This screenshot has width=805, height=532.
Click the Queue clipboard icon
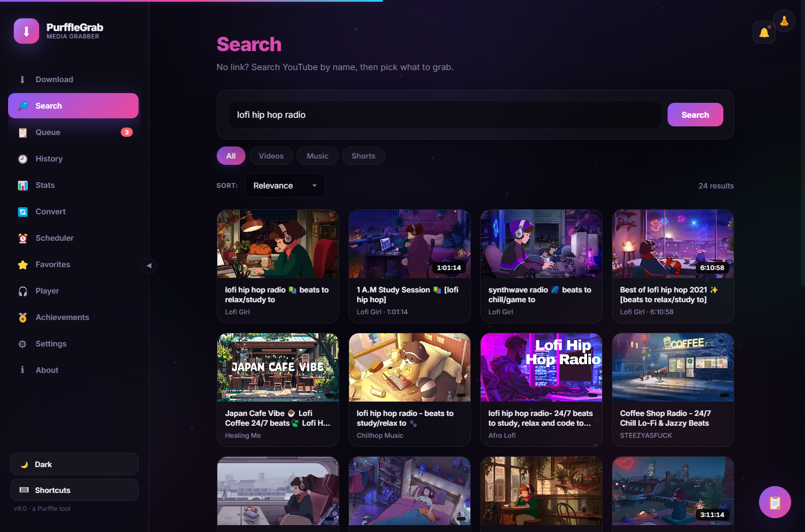pos(22,133)
